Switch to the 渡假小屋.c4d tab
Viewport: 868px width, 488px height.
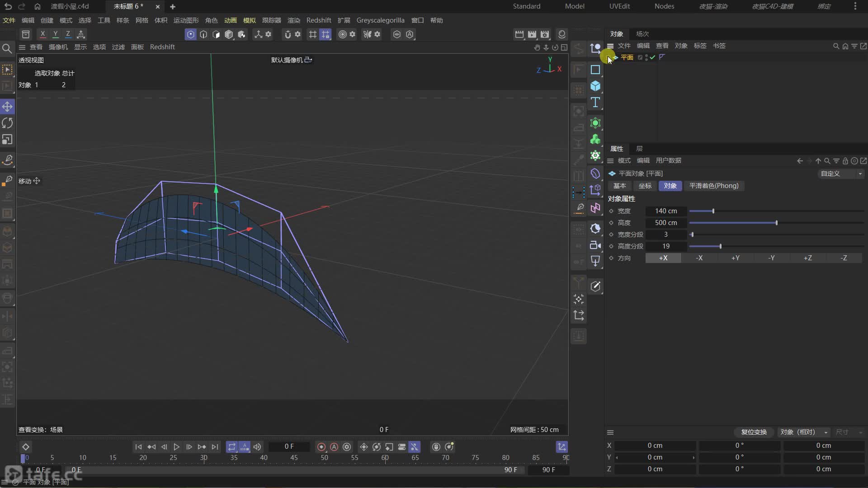pos(70,6)
